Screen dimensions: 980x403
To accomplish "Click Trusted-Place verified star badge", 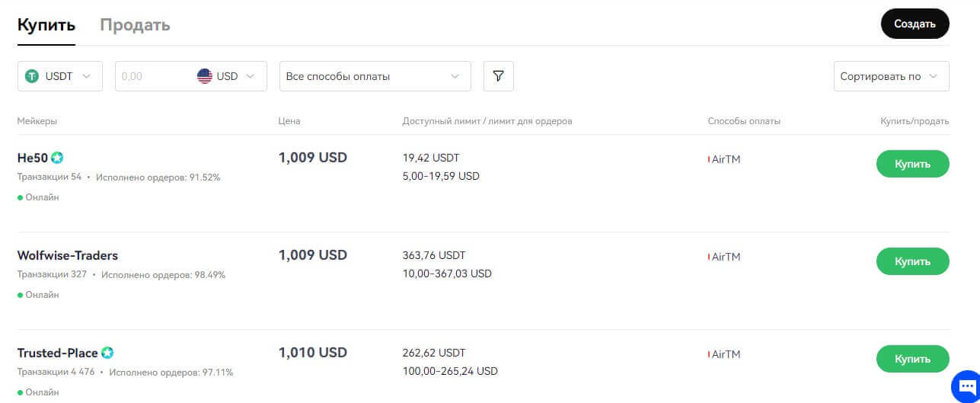I will pyautogui.click(x=107, y=353).
